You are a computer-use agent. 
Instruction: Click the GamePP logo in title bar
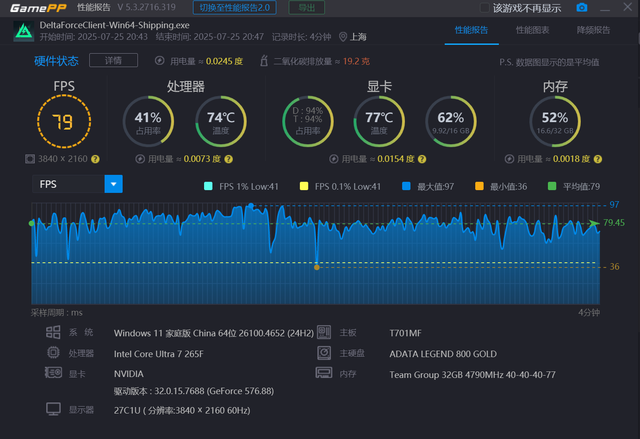38,8
